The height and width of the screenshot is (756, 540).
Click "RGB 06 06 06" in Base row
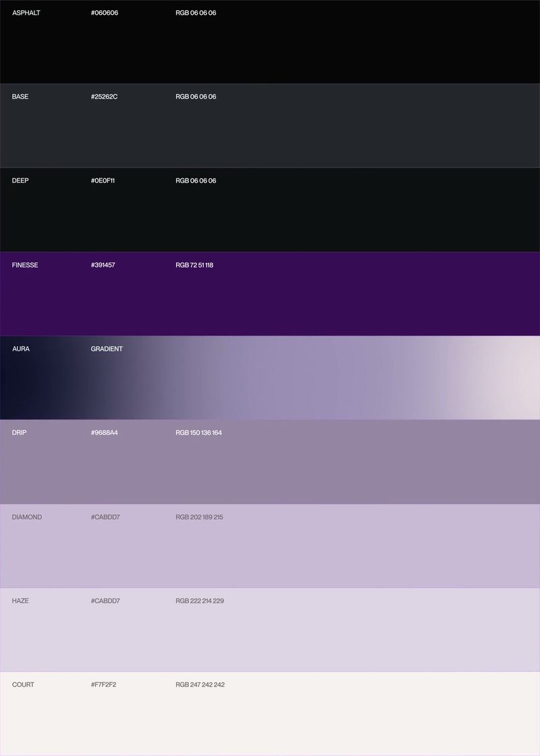(196, 97)
